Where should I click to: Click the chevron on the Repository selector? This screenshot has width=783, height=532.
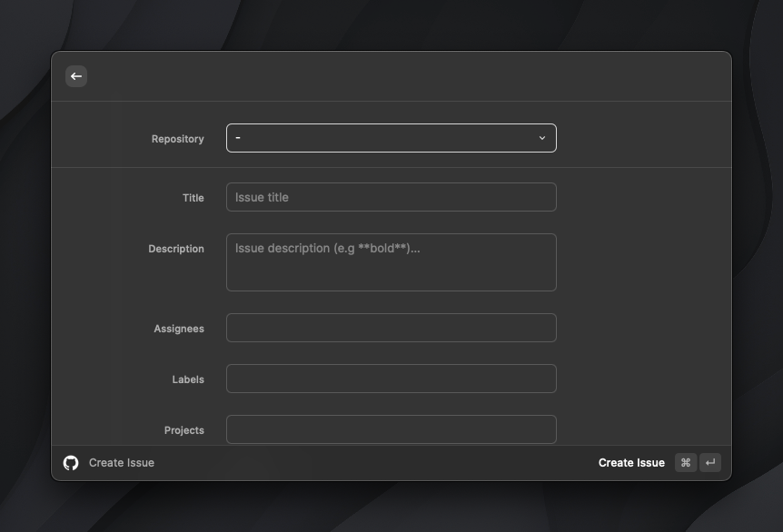coord(542,138)
